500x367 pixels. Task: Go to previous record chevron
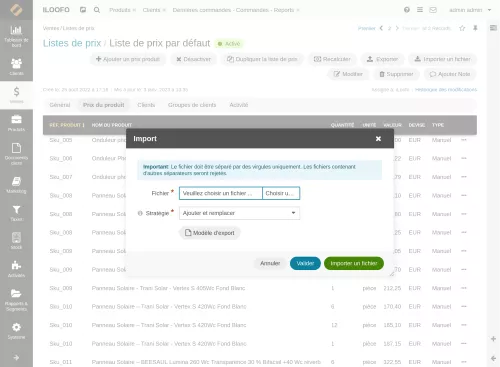tap(381, 28)
